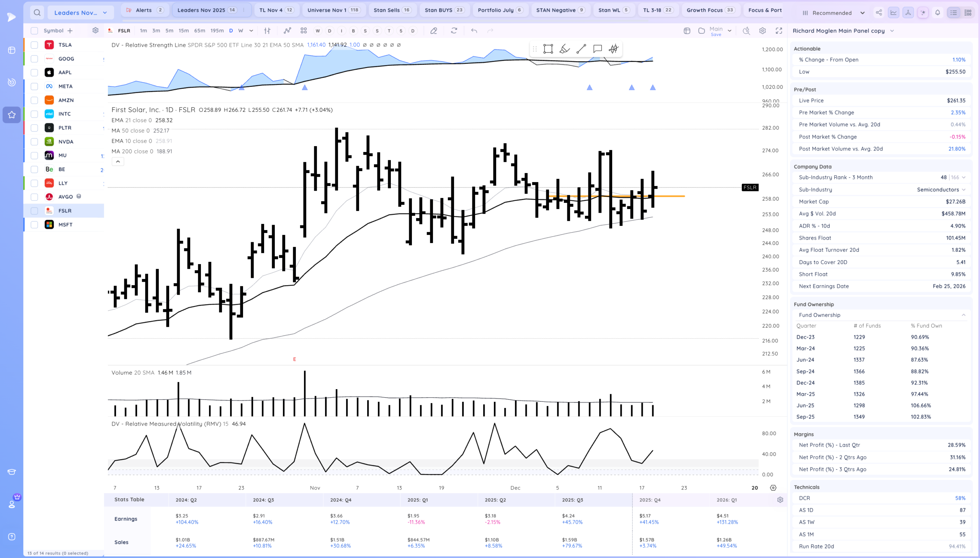Open the share icon at top right
The width and height of the screenshot is (980, 558).
879,13
